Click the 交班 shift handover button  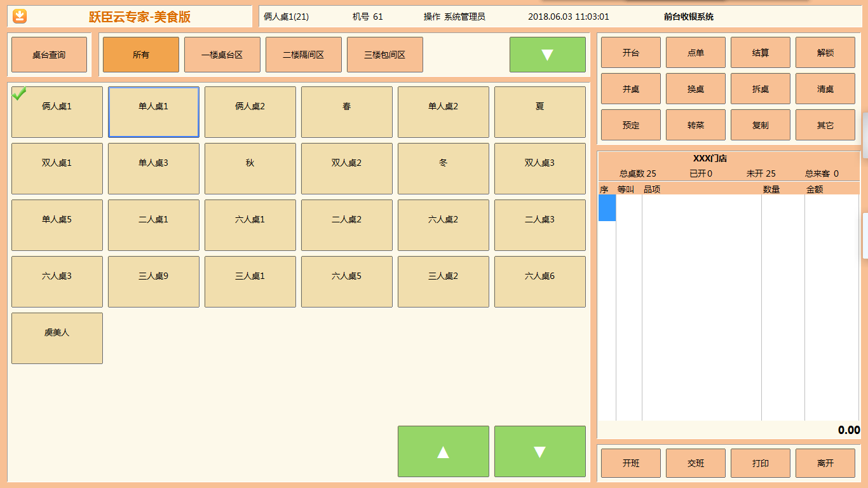point(696,463)
